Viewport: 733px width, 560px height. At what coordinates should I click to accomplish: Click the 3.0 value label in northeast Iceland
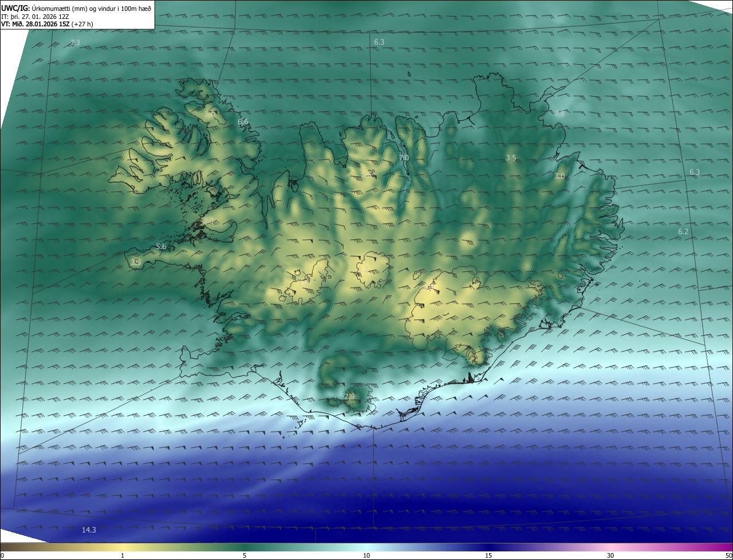click(x=559, y=176)
